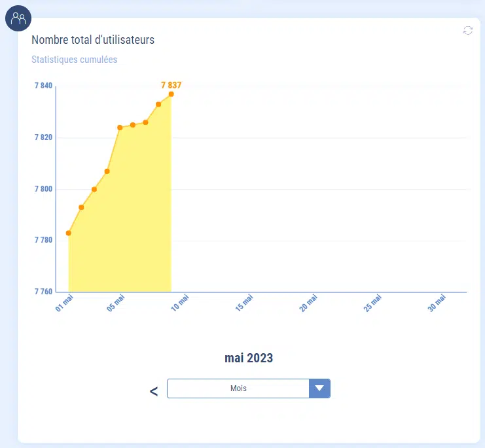Click the users group icon badge
The height and width of the screenshot is (448, 485).
pos(18,18)
